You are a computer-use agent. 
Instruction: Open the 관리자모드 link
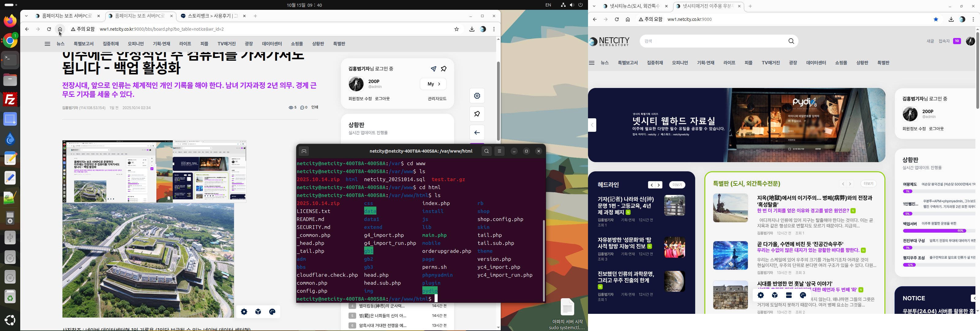[x=437, y=99]
